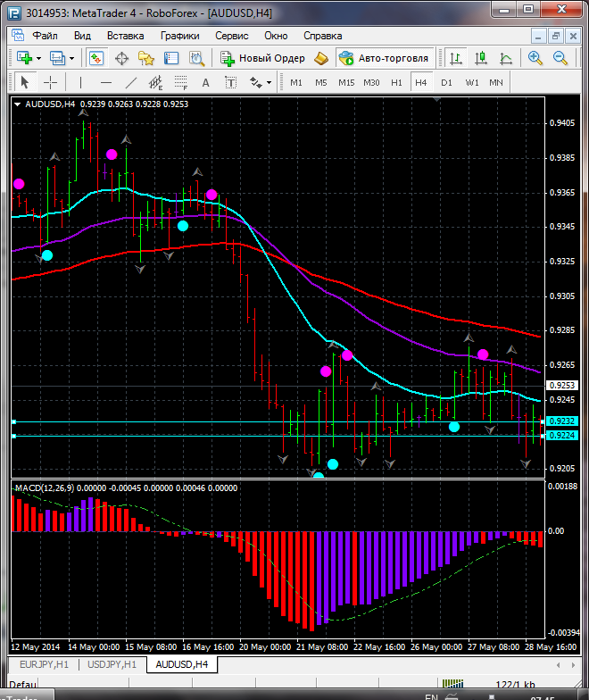Toggle the Data Window crosshair-circle icon
This screenshot has width=589, height=700.
(x=121, y=59)
